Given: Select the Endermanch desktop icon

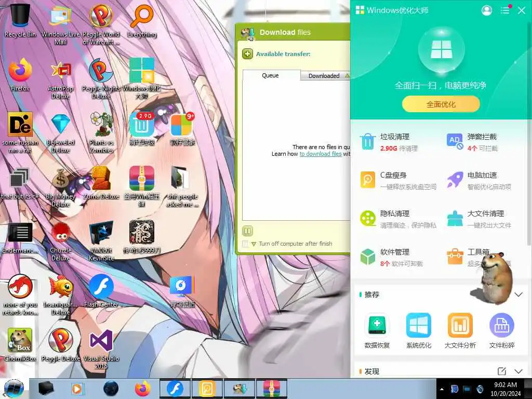Looking at the screenshot, I should (x=20, y=237).
